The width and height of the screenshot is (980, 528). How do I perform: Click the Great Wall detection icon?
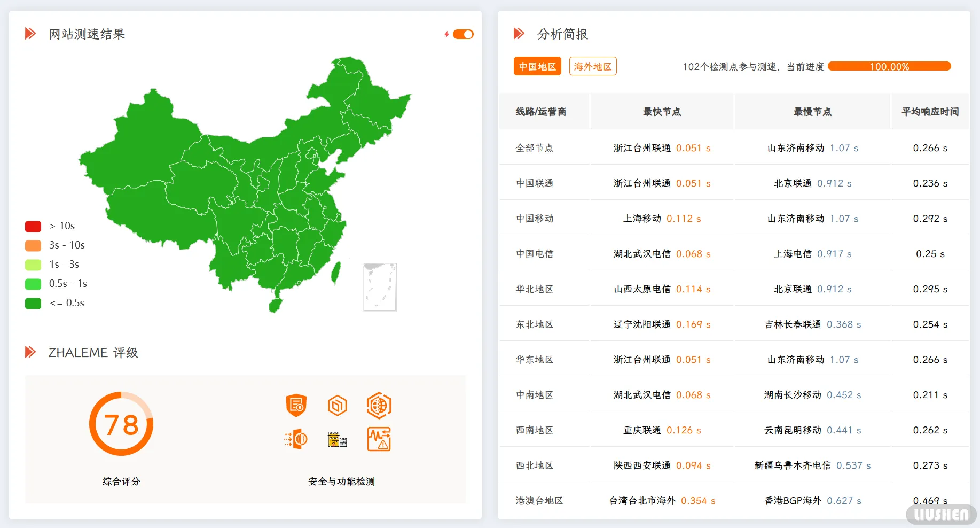(x=336, y=439)
